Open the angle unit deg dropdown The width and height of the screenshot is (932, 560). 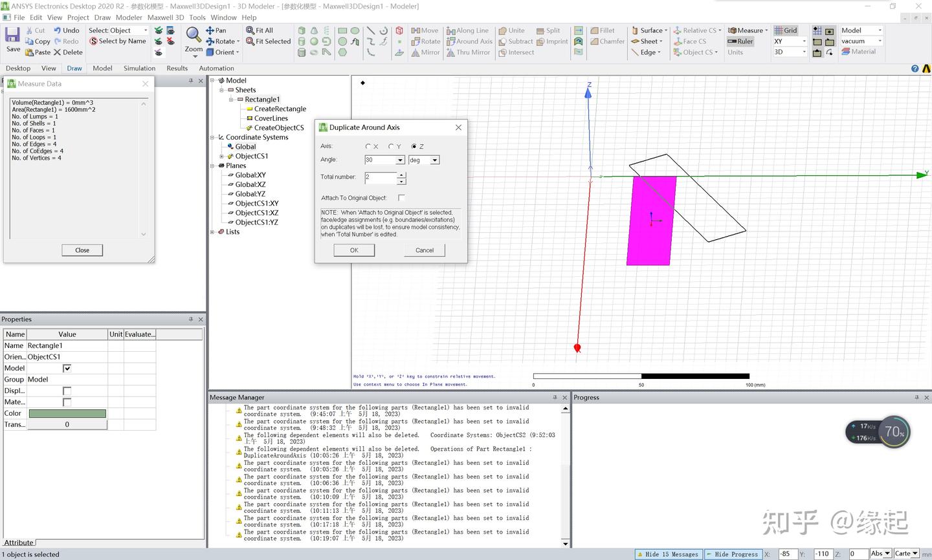click(435, 160)
